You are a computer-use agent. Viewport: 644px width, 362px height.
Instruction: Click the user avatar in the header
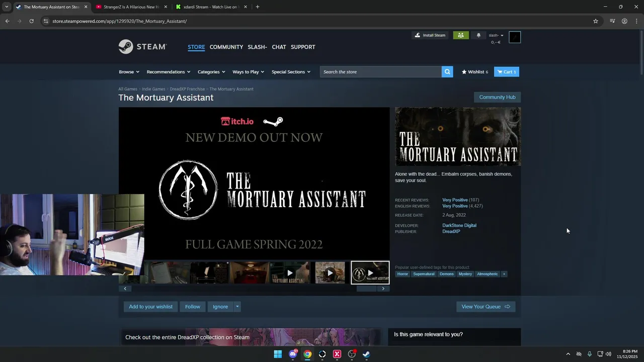click(515, 37)
